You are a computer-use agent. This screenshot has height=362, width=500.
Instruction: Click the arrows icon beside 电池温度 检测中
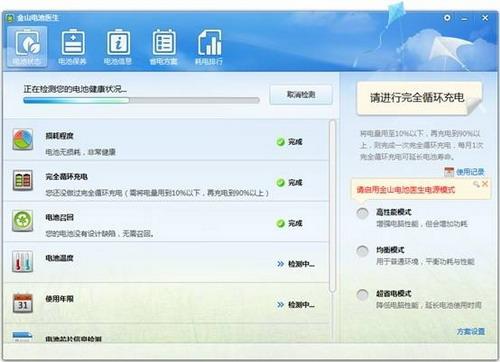pos(281,264)
